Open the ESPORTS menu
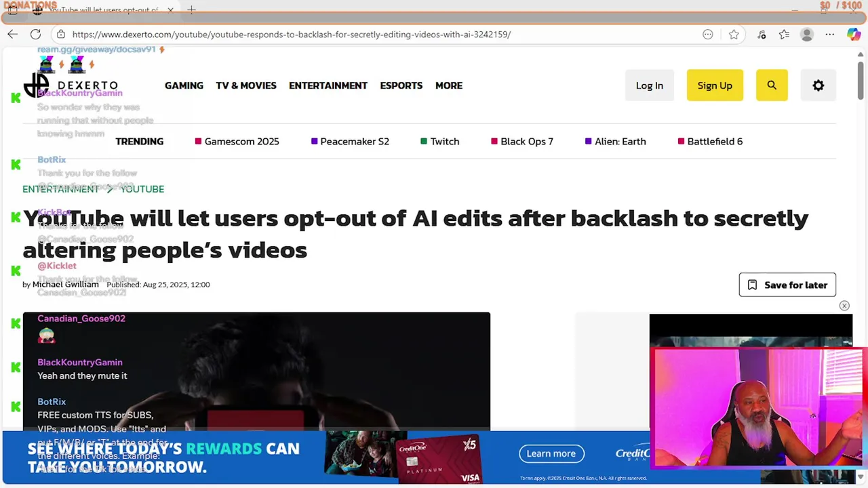 coord(401,85)
